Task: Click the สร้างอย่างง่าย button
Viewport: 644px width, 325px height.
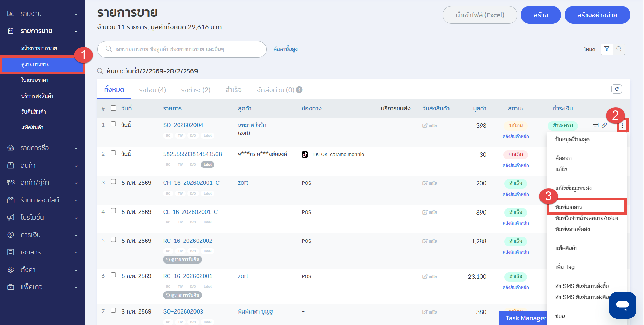Action: point(597,15)
